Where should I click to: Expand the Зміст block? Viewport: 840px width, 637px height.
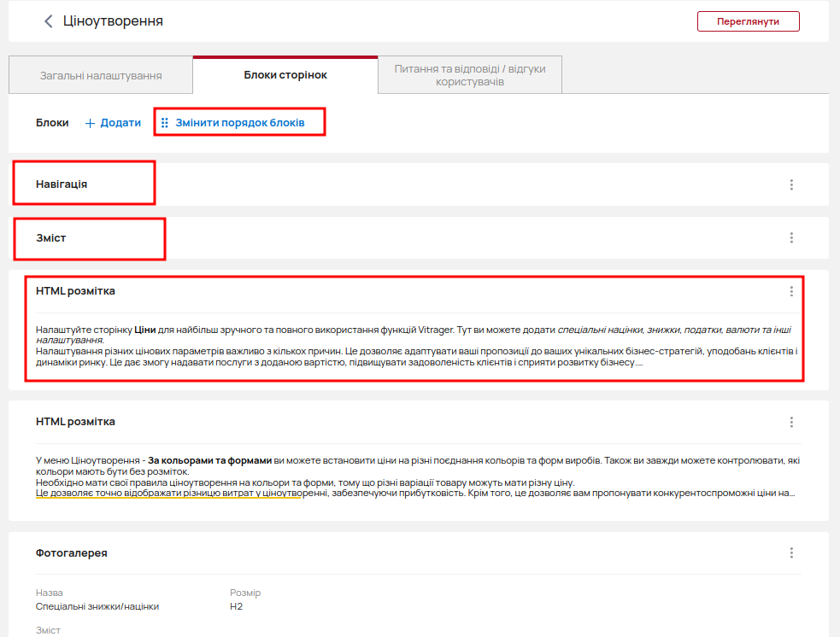(51, 237)
